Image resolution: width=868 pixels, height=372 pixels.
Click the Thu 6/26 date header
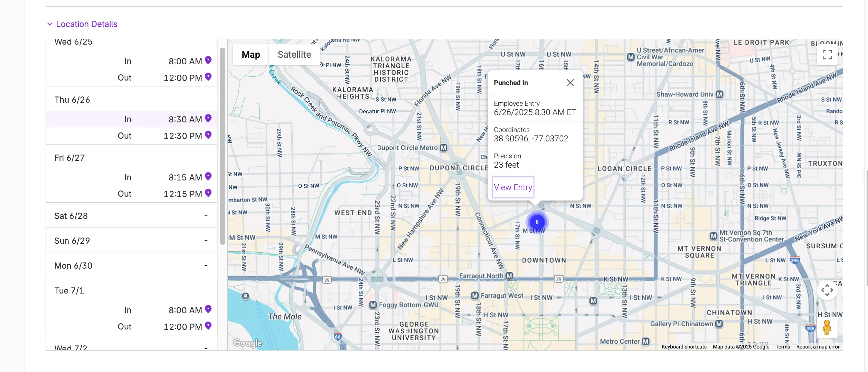pos(72,100)
